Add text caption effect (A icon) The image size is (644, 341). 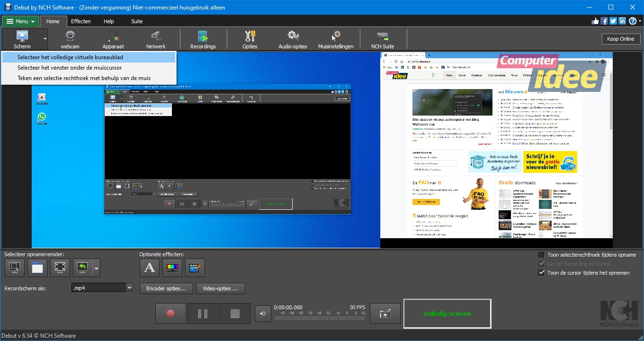(150, 268)
